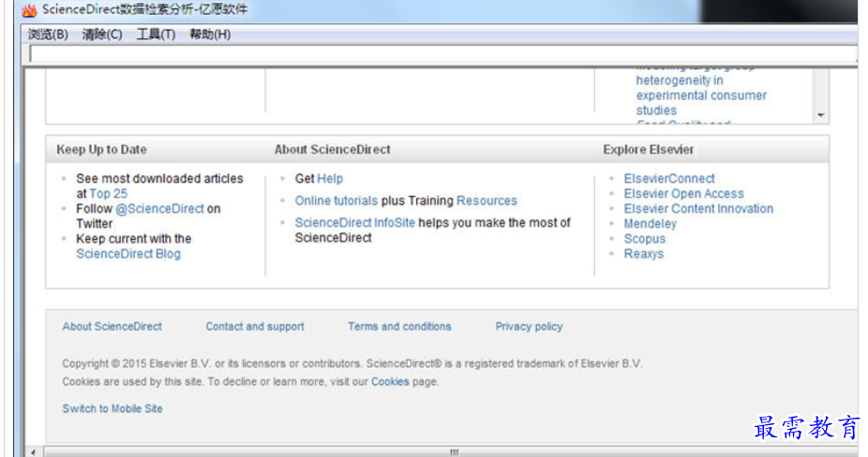Click the copyright 2015 Elsevier B.V. text
Screen dimensions: 868x457
(352, 363)
